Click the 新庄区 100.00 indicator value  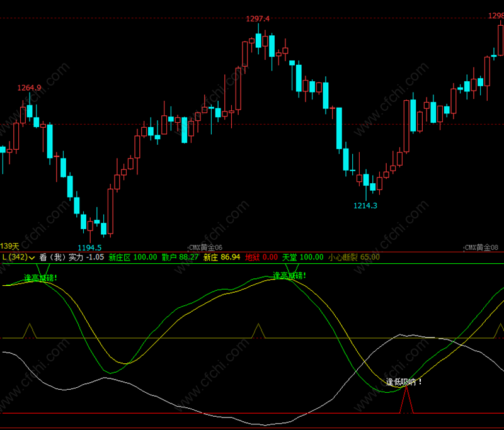click(133, 257)
